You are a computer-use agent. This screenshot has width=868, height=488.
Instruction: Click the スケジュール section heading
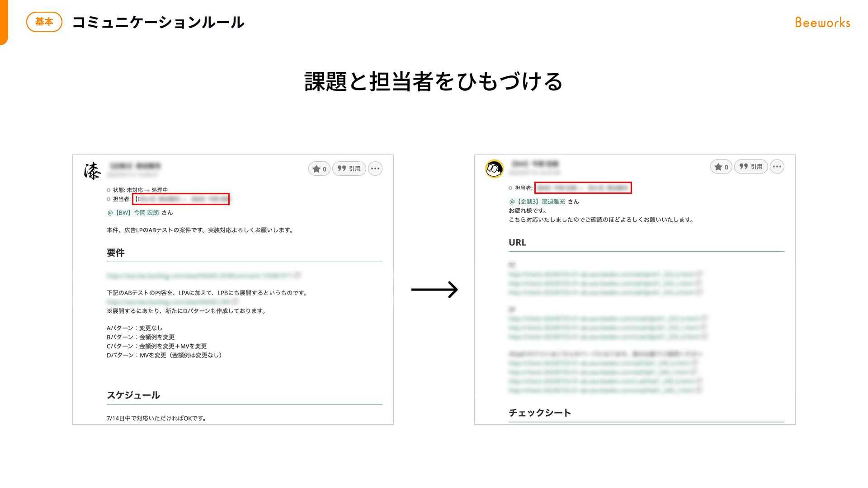[133, 395]
